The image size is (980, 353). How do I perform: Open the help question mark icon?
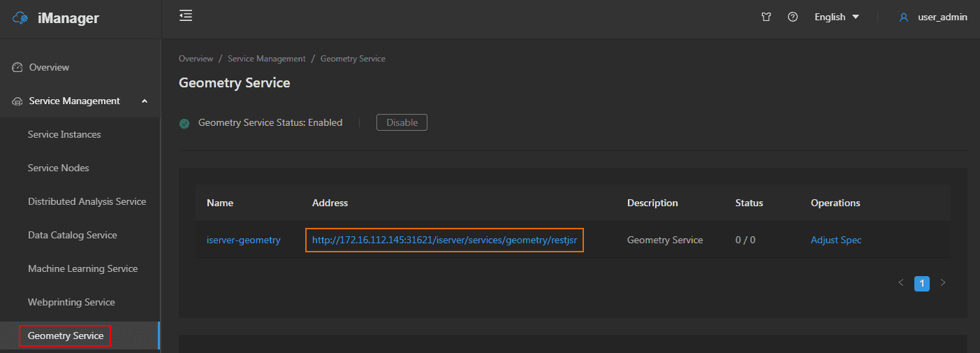793,17
